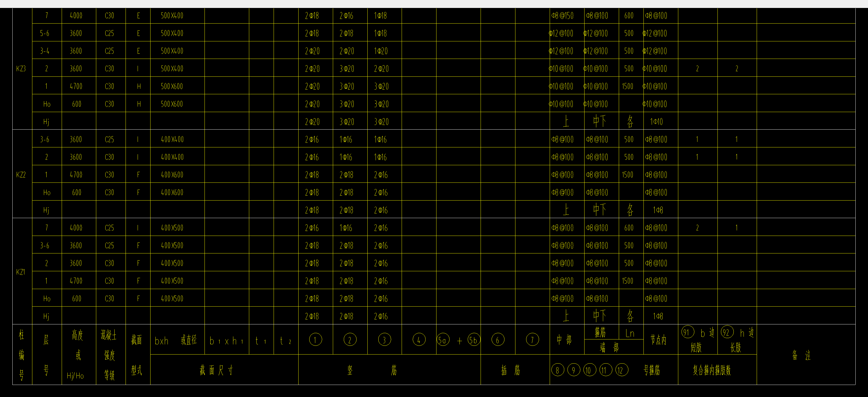868x397 pixels.
Task: Click circled number 6 dowel header
Action: click(x=498, y=340)
